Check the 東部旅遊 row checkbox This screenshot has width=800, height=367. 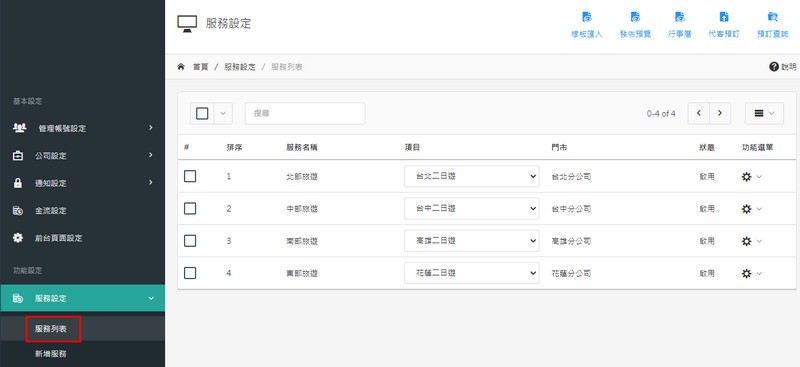point(190,273)
